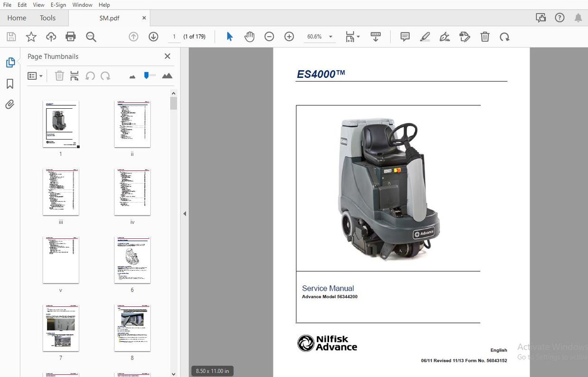Open the Bookmarks panel icon

point(10,84)
